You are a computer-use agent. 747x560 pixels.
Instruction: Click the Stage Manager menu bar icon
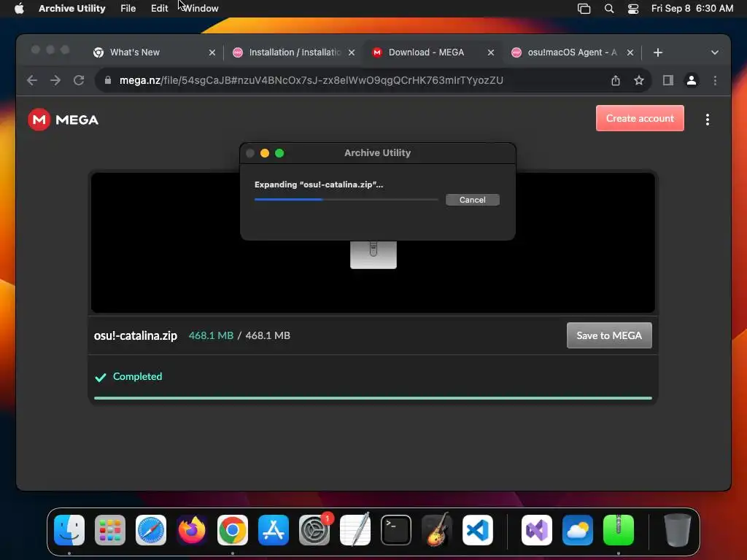click(584, 9)
